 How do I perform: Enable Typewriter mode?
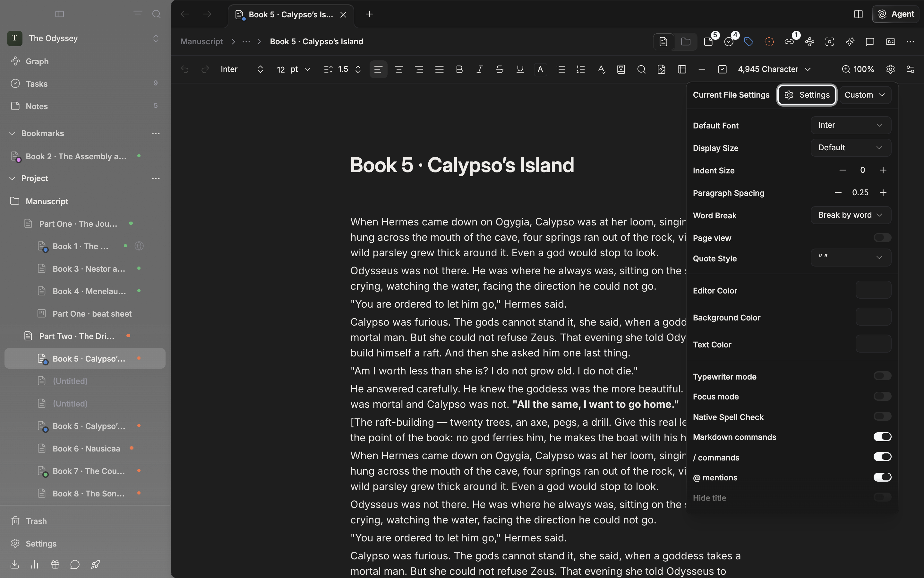(882, 376)
